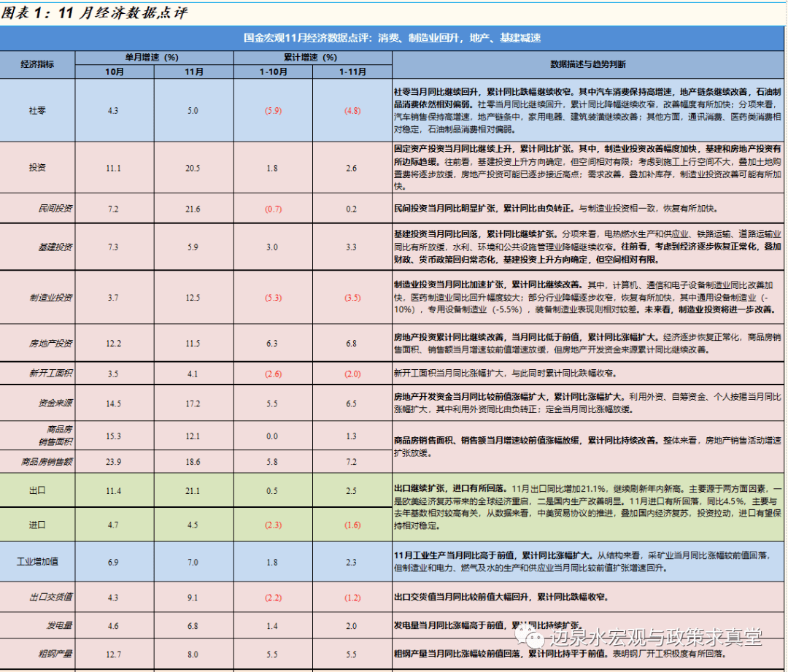Select value 17.2 in 资金来源 row
Viewport: 788px width, 672px height.
coord(193,403)
